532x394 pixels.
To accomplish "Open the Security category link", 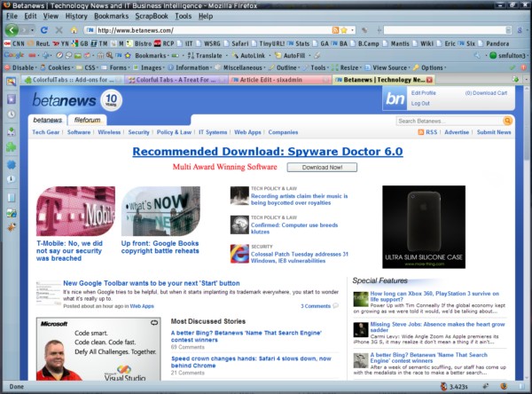I will [138, 132].
